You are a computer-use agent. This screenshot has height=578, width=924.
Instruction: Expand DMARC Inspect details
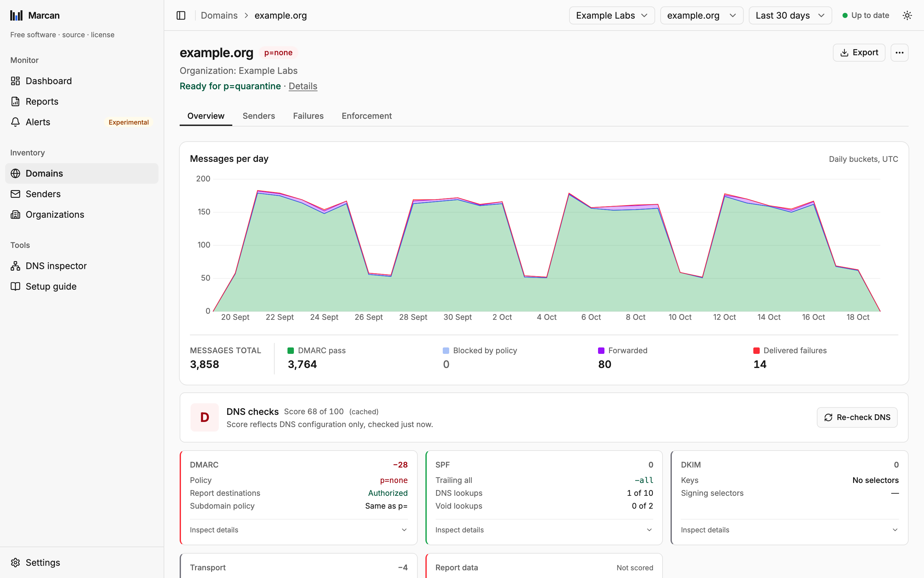pyautogui.click(x=299, y=530)
